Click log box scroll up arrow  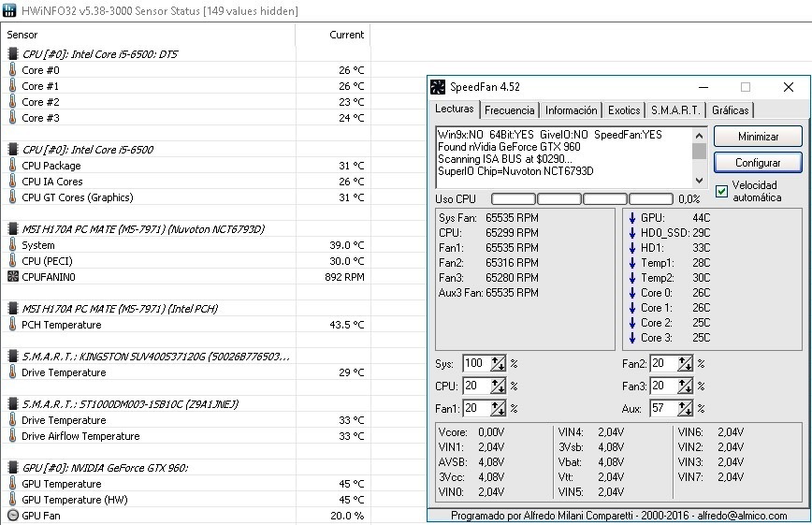point(699,136)
